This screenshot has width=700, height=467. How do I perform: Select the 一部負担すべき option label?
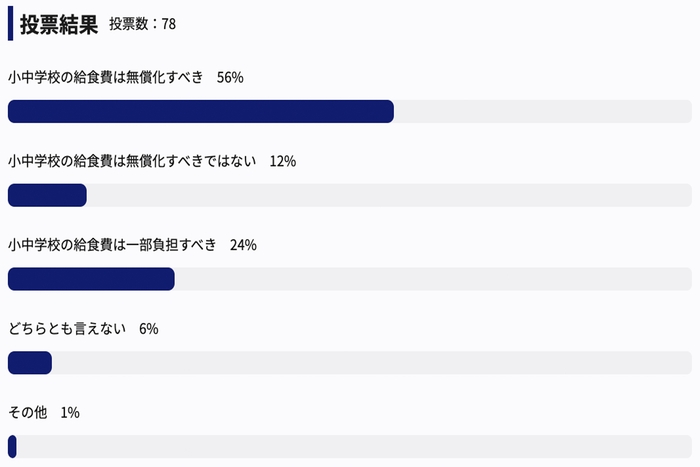pos(112,245)
